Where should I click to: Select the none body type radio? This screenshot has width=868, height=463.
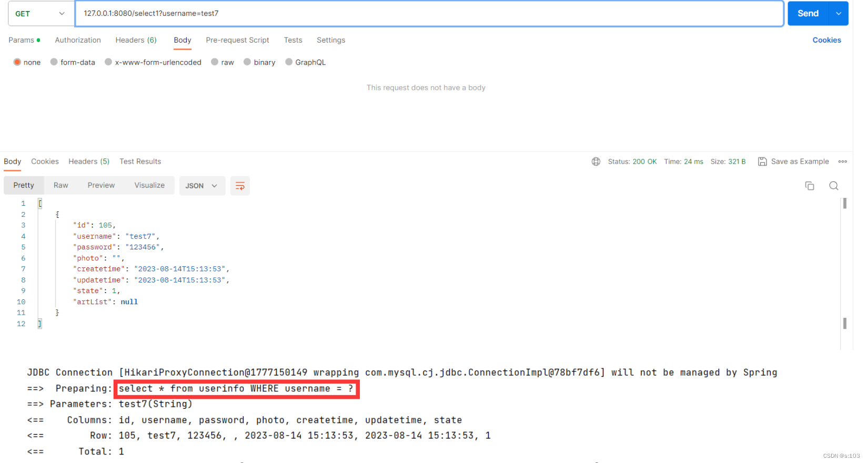(x=17, y=62)
